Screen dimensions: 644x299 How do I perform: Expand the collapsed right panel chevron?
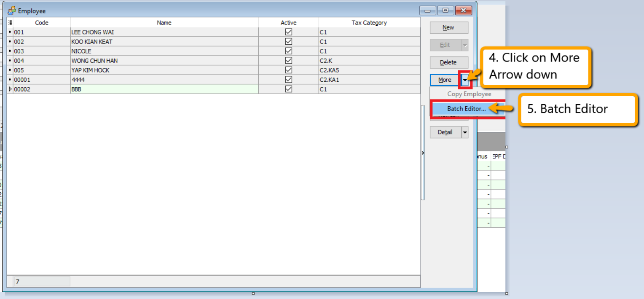[x=423, y=153]
